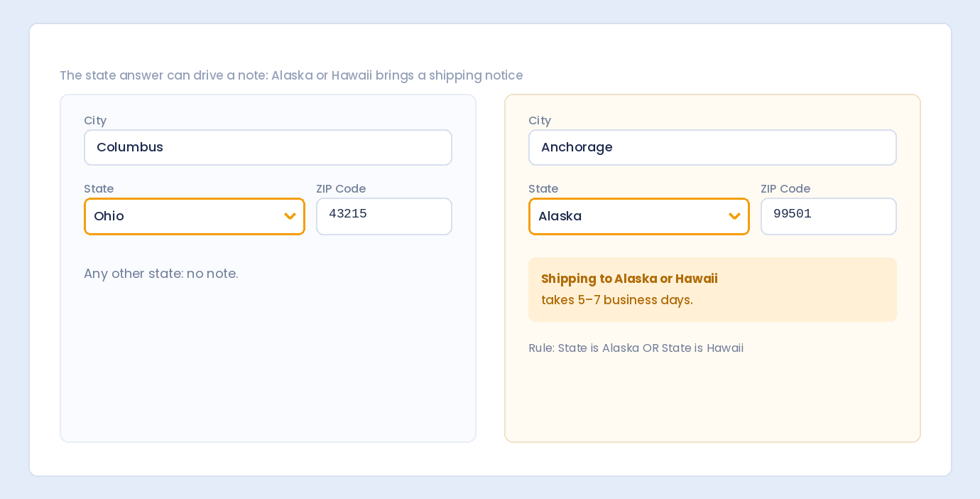
Task: Click 'Shipping to Alaska or Hawaii' notice heading
Action: coord(629,279)
